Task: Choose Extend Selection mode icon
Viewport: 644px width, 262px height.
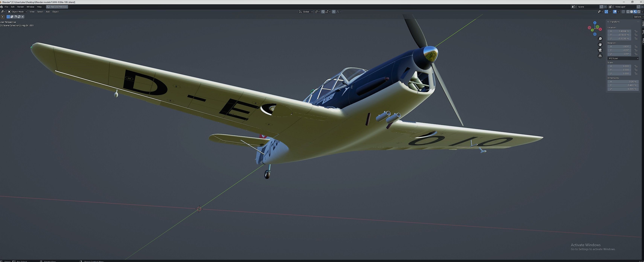Action: click(12, 17)
